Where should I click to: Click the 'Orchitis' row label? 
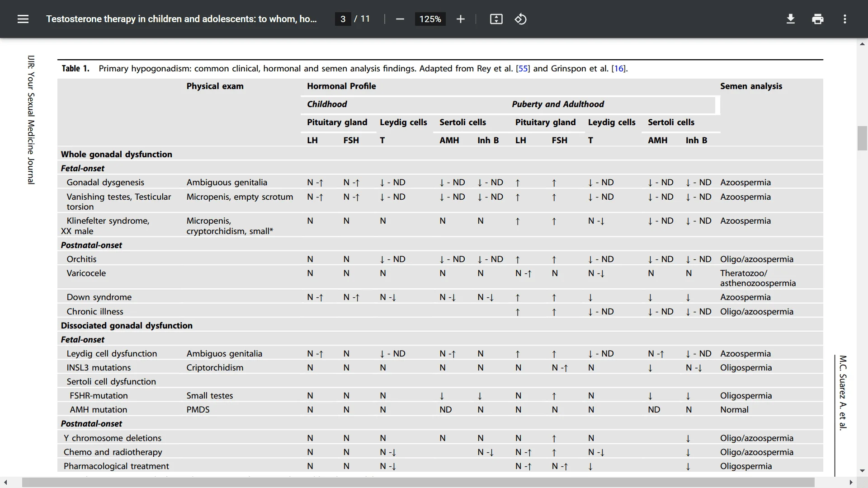tap(81, 259)
